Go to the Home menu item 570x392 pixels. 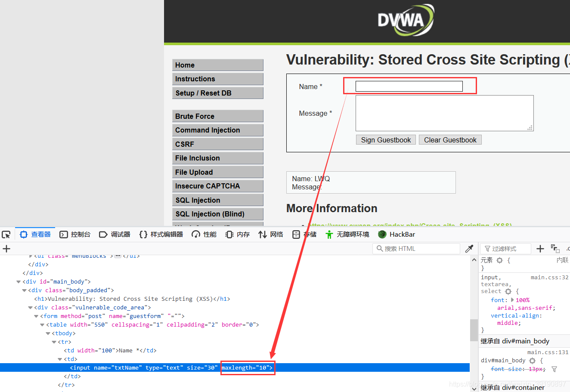217,65
